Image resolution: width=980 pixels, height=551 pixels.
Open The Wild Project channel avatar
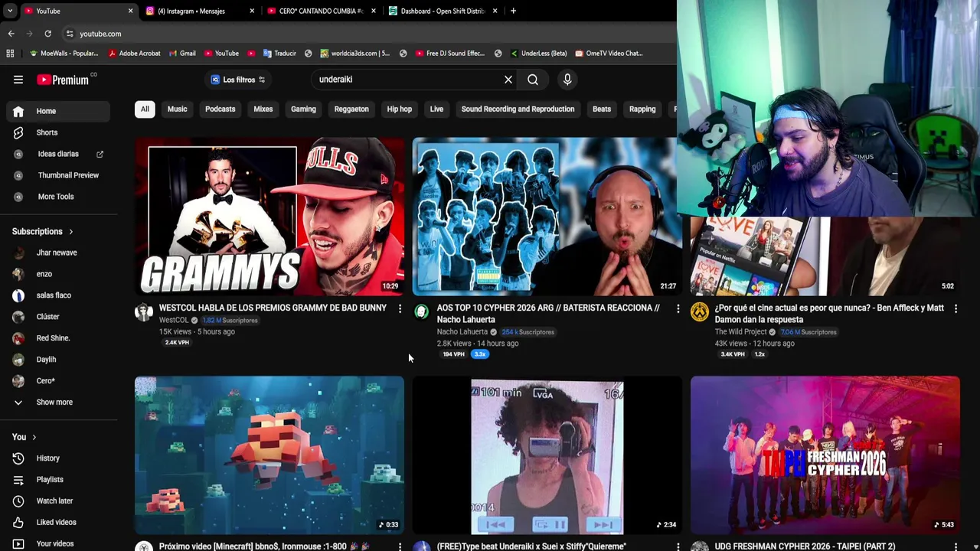coord(700,311)
